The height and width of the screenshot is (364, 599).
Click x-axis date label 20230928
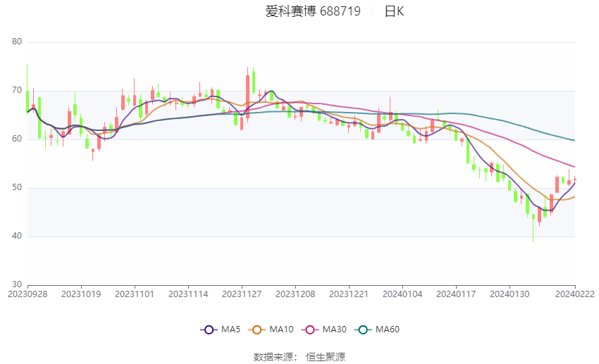[27, 294]
